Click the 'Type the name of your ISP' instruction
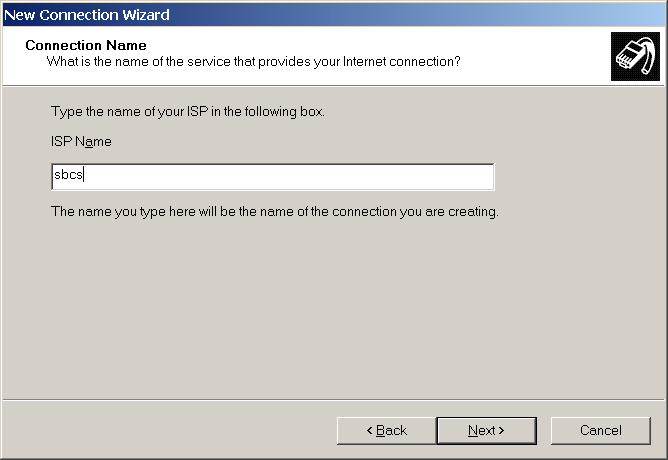668x460 pixels. (187, 111)
